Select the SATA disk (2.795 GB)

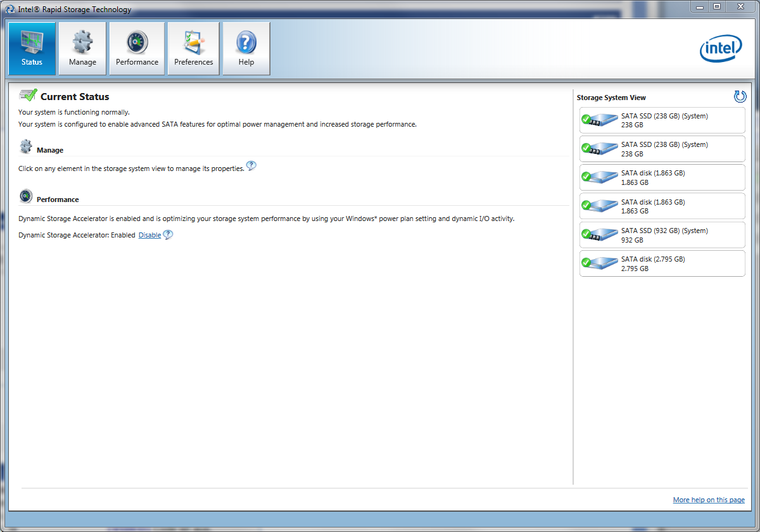[x=662, y=263]
